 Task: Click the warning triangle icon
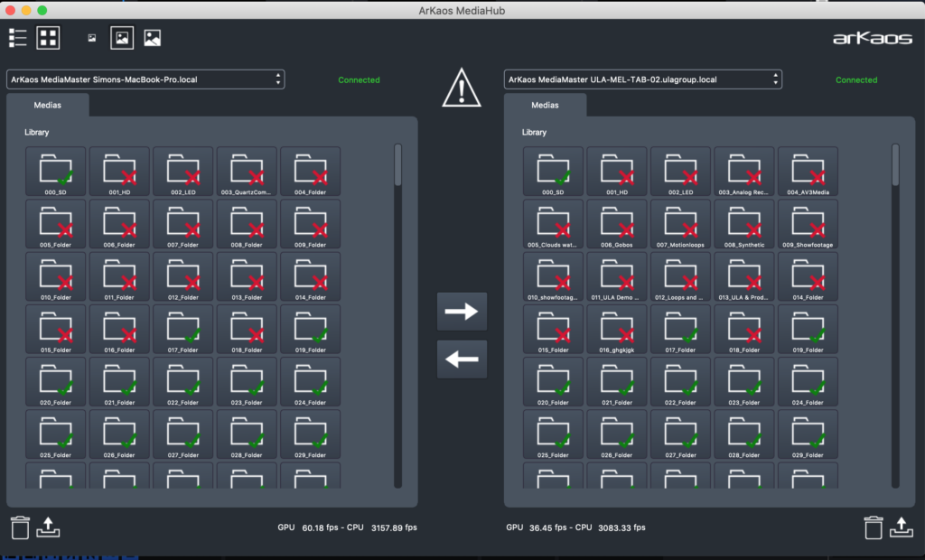coord(462,88)
